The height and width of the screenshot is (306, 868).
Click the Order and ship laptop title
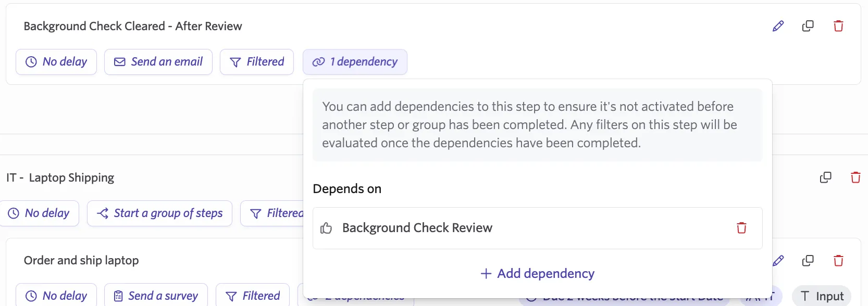click(x=81, y=260)
